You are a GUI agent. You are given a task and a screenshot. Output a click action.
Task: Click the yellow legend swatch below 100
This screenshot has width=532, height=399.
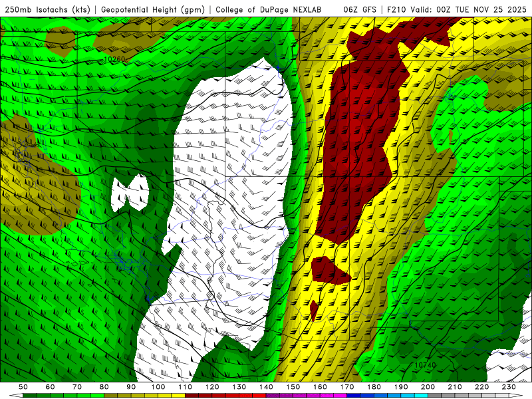165,396
